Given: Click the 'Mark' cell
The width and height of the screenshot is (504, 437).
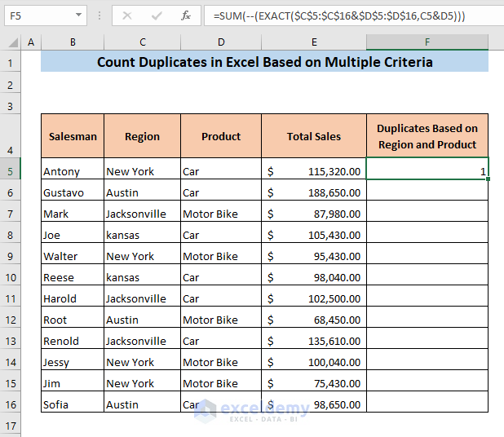Looking at the screenshot, I should click(x=73, y=211).
